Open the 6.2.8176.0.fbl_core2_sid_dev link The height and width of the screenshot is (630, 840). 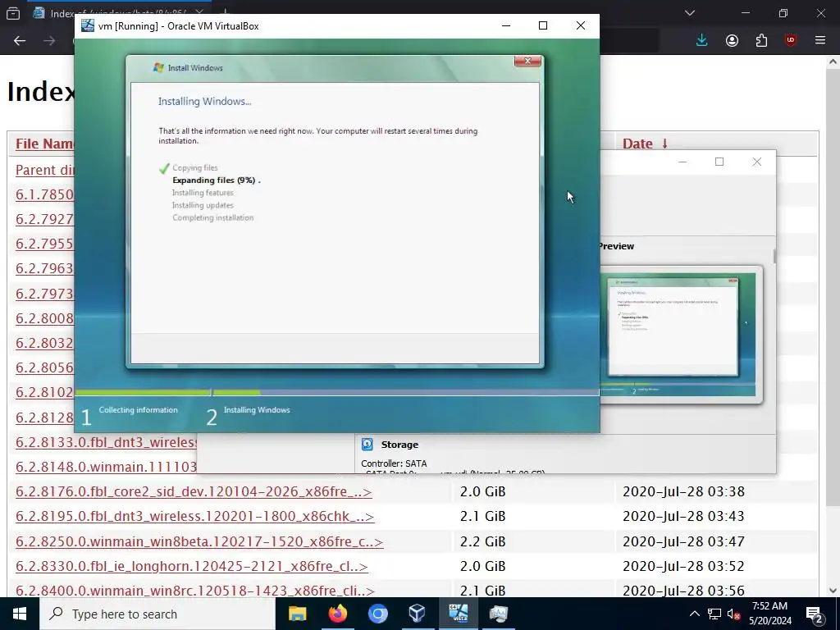pyautogui.click(x=194, y=492)
